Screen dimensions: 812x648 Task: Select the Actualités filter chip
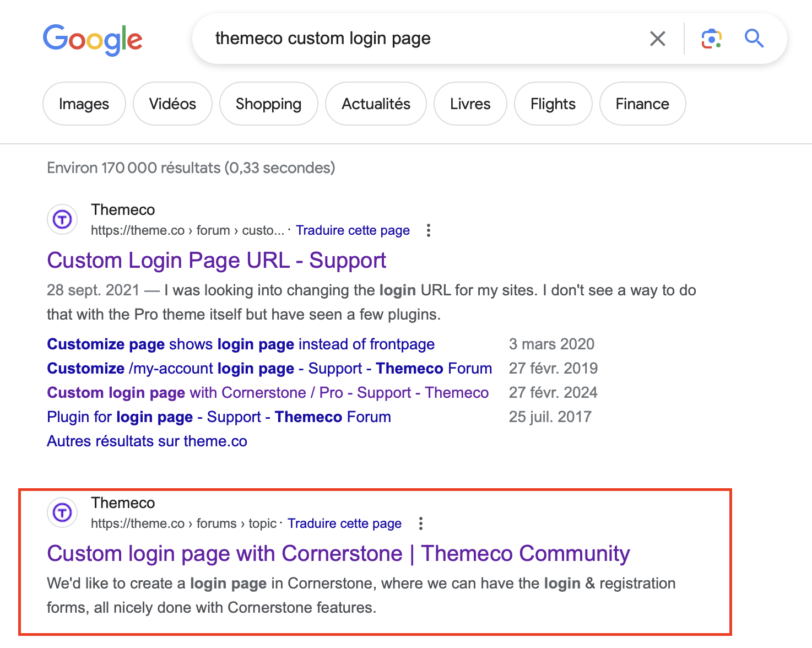[x=376, y=104]
